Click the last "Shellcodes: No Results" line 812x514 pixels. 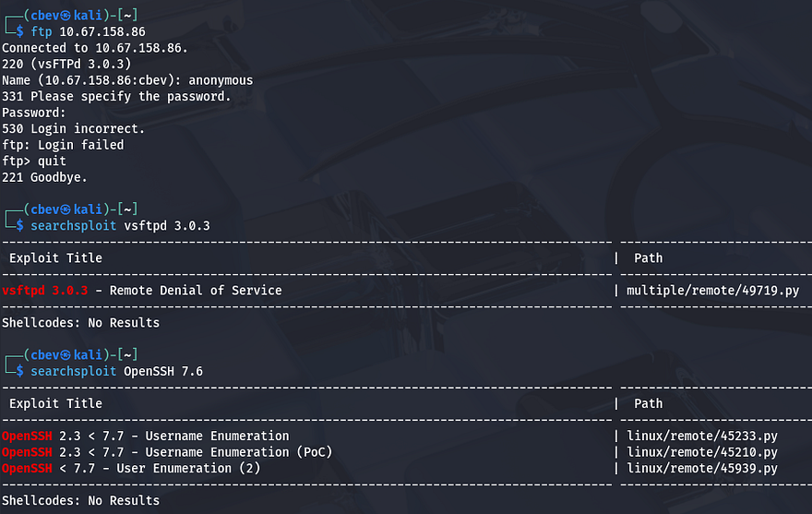(80, 500)
